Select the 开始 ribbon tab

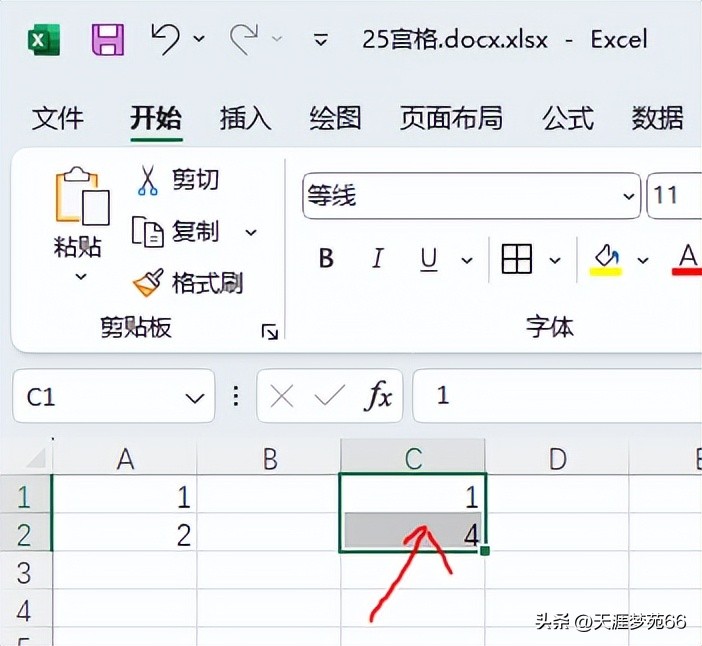click(156, 118)
